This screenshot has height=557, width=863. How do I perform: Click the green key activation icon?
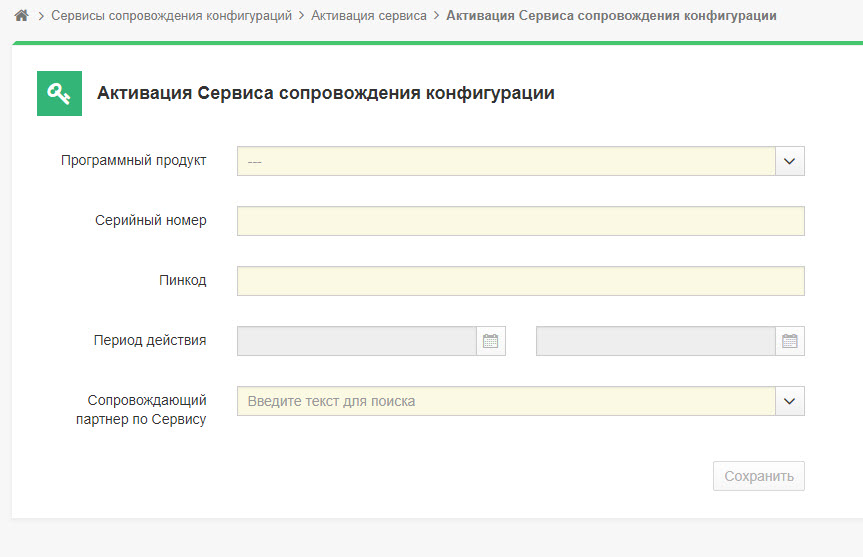coord(59,94)
